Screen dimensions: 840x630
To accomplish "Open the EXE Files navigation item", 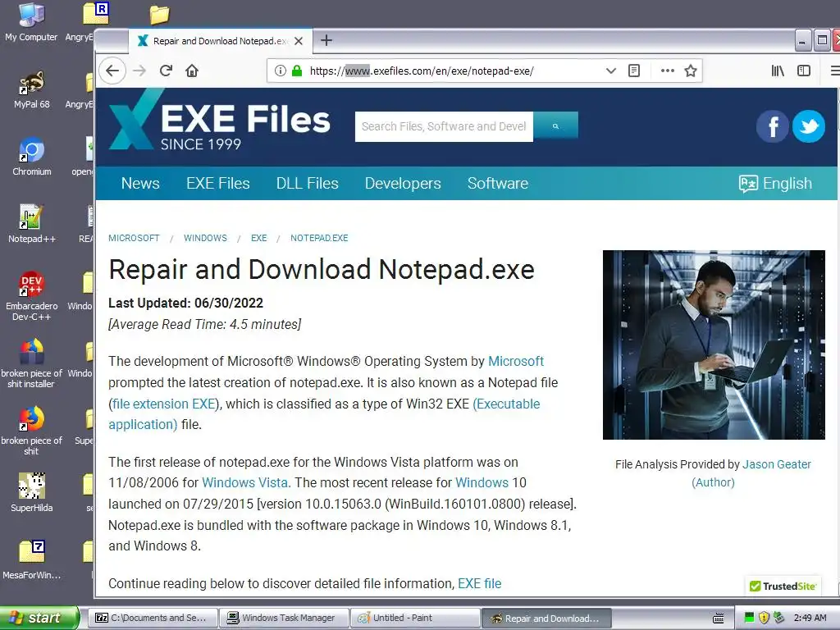I will [218, 183].
